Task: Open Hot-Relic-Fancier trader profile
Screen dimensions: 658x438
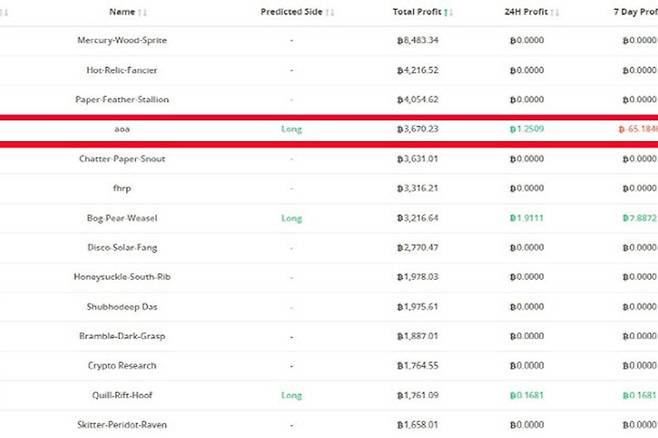Action: tap(121, 70)
